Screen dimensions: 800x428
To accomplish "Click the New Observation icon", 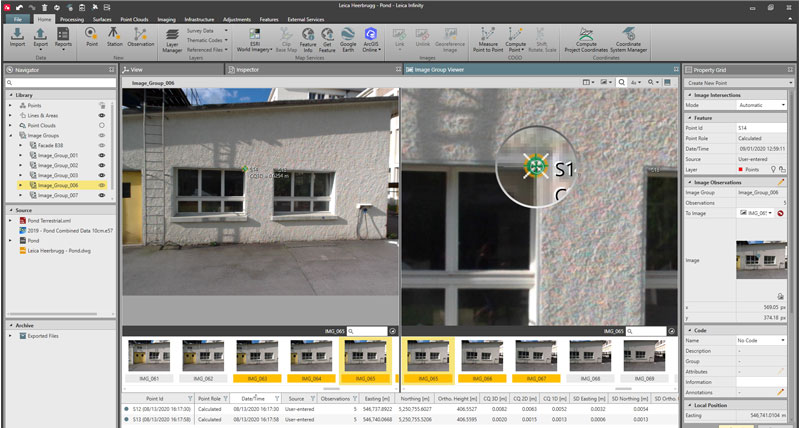I will coord(141,38).
